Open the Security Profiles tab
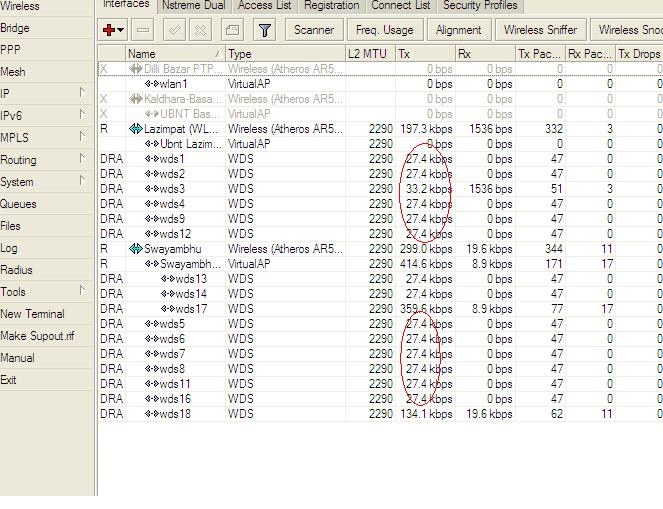 tap(480, 5)
